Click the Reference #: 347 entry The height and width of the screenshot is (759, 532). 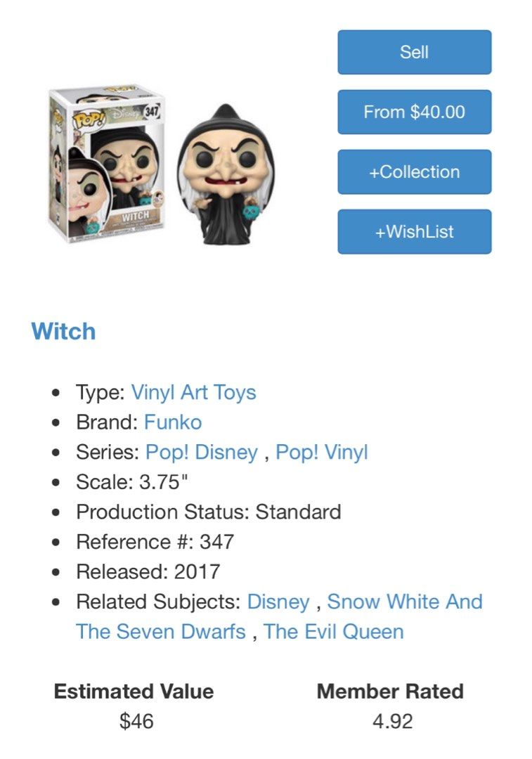(155, 542)
